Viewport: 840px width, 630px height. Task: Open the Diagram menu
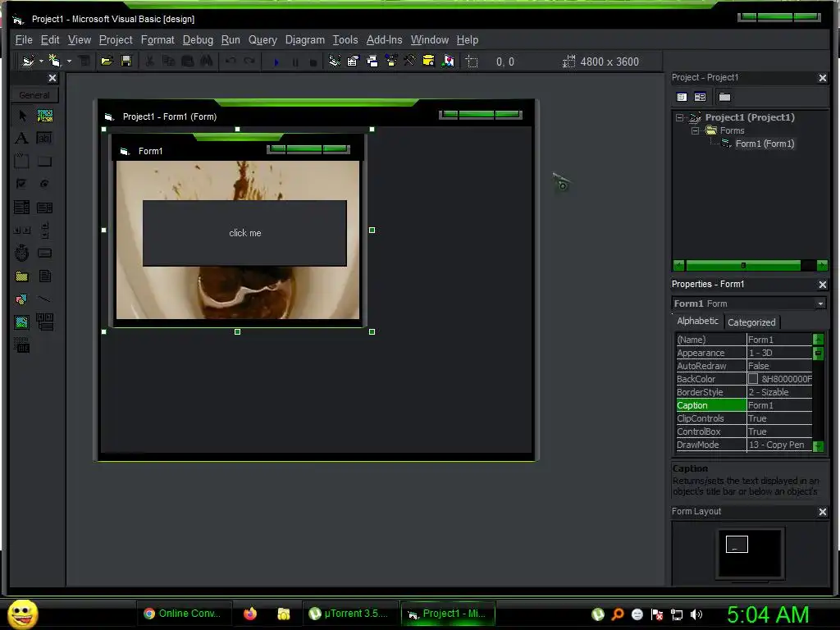[x=305, y=39]
